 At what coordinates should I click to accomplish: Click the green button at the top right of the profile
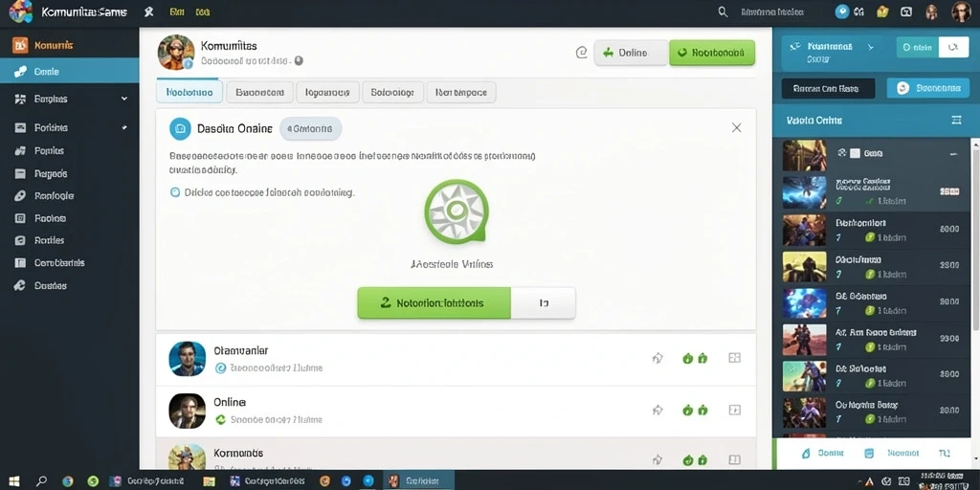712,54
